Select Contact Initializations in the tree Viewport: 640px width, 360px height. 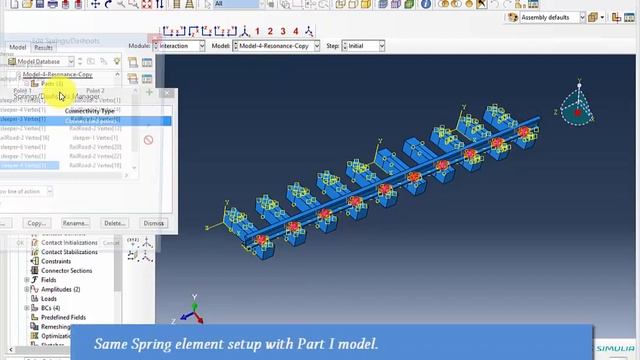pos(69,242)
